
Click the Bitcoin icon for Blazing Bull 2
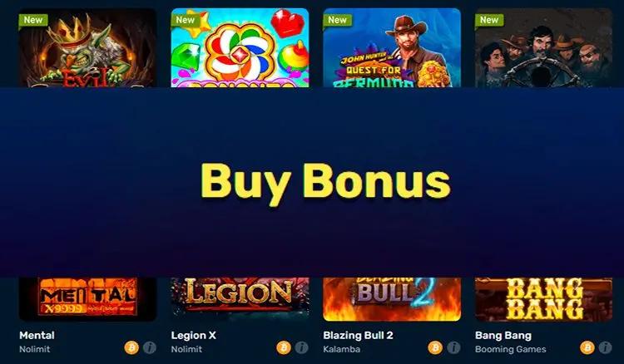coord(435,347)
